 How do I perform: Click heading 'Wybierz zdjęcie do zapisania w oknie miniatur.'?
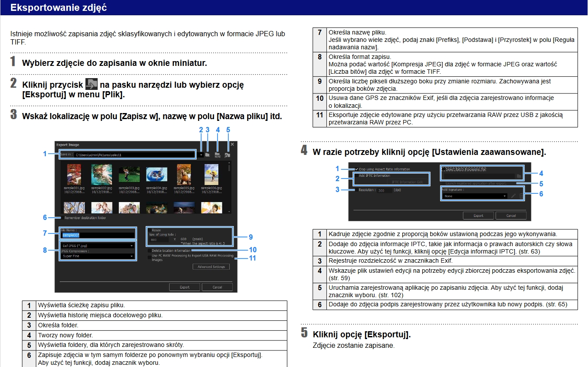click(x=115, y=63)
